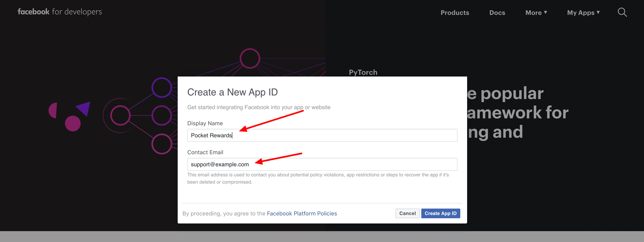Open the Products menu
The image size is (644, 242).
tap(455, 12)
